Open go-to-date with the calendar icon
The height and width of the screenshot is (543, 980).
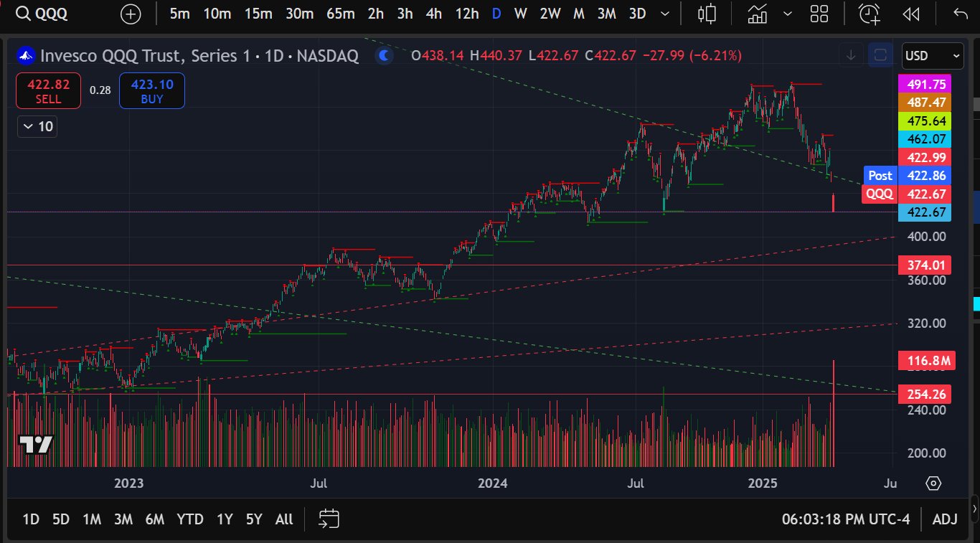click(329, 519)
